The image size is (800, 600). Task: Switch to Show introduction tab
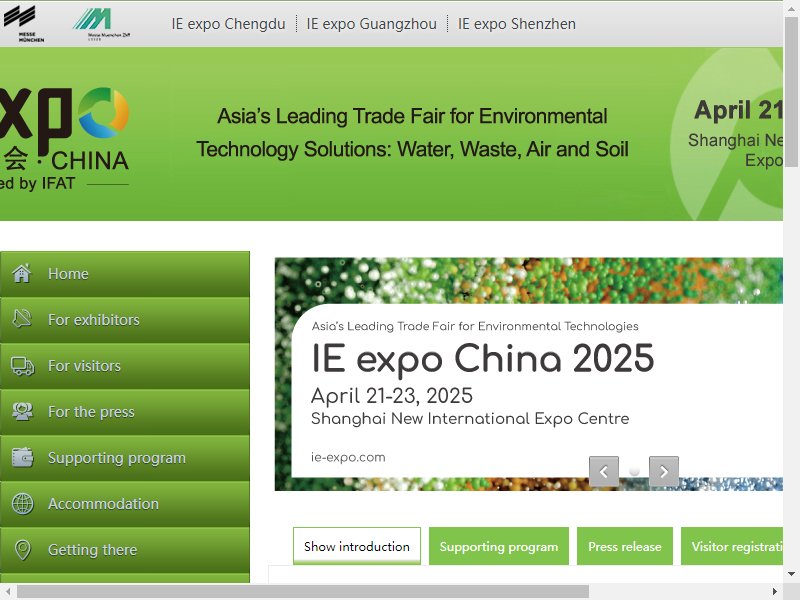tap(357, 546)
